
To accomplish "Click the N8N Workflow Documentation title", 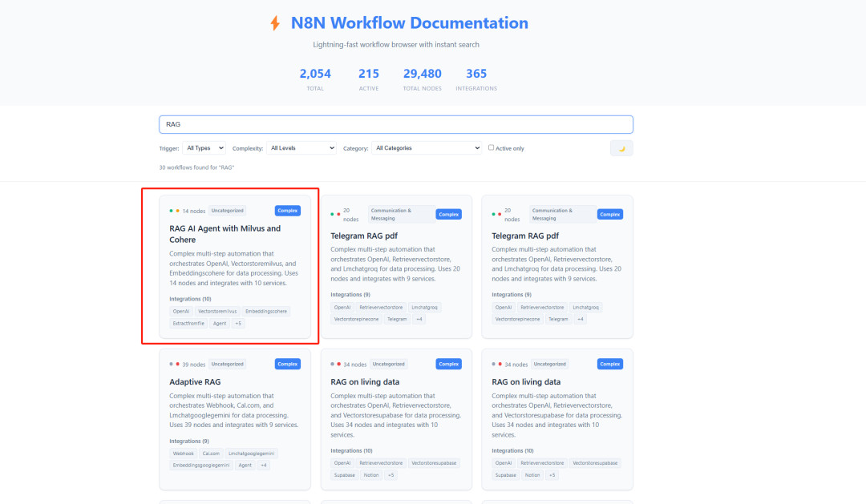I will (409, 22).
